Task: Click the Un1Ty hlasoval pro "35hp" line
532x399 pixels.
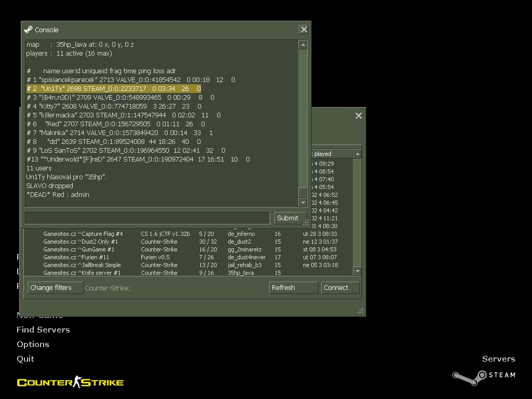Action: (x=66, y=177)
